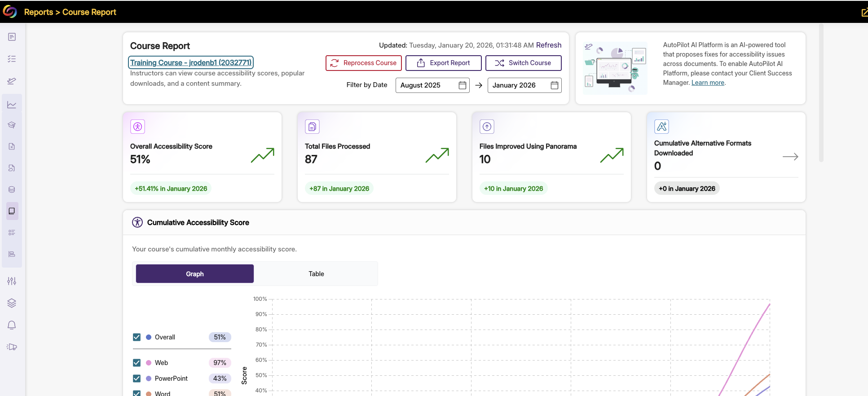The height and width of the screenshot is (396, 868).
Task: Select the Graph view tab
Action: click(x=195, y=274)
